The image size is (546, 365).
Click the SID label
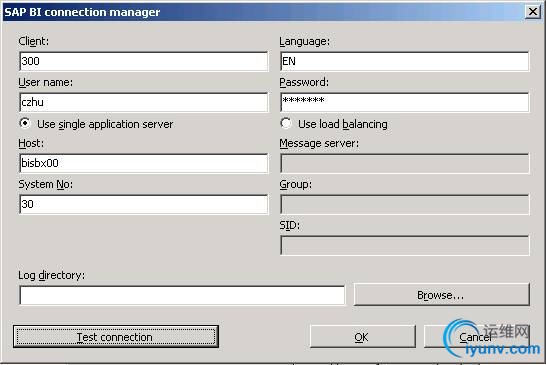point(290,225)
